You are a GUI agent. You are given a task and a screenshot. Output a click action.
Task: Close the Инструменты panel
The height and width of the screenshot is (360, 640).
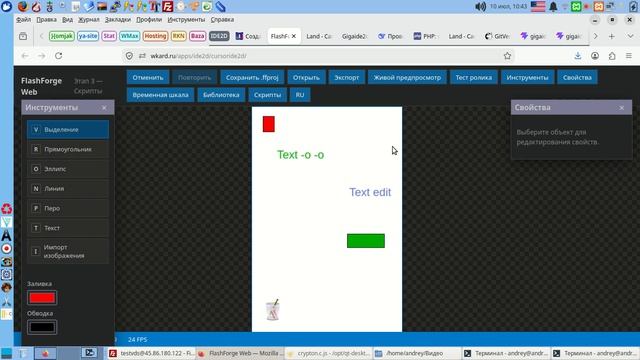tap(104, 108)
